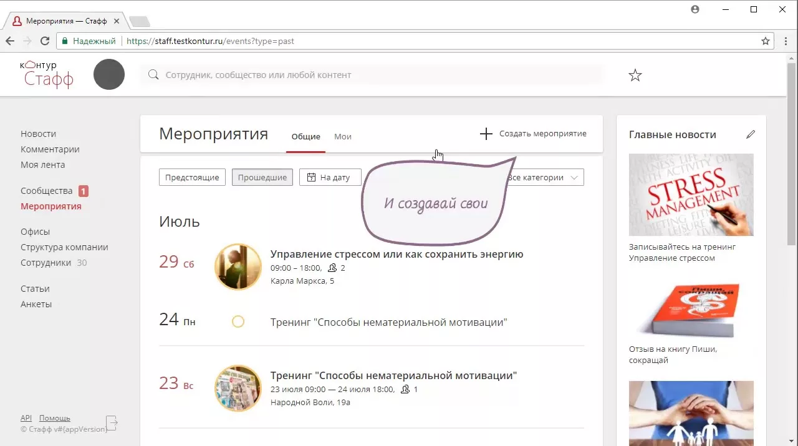
Task: Click the Stress Management news thumbnail
Action: point(691,194)
